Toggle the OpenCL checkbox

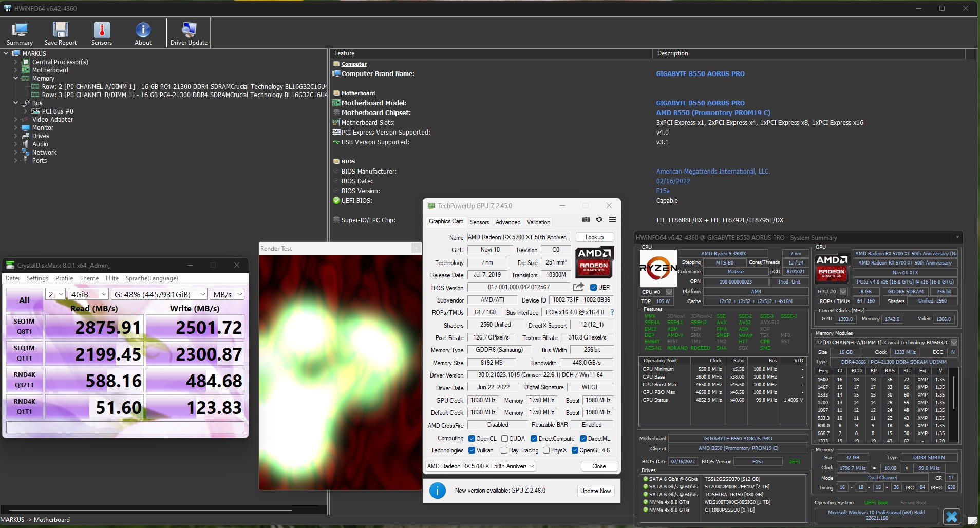coord(472,439)
